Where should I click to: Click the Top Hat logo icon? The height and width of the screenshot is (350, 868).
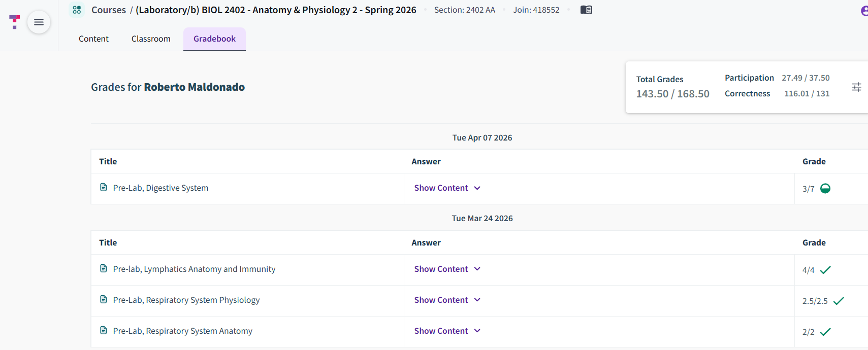tap(14, 22)
